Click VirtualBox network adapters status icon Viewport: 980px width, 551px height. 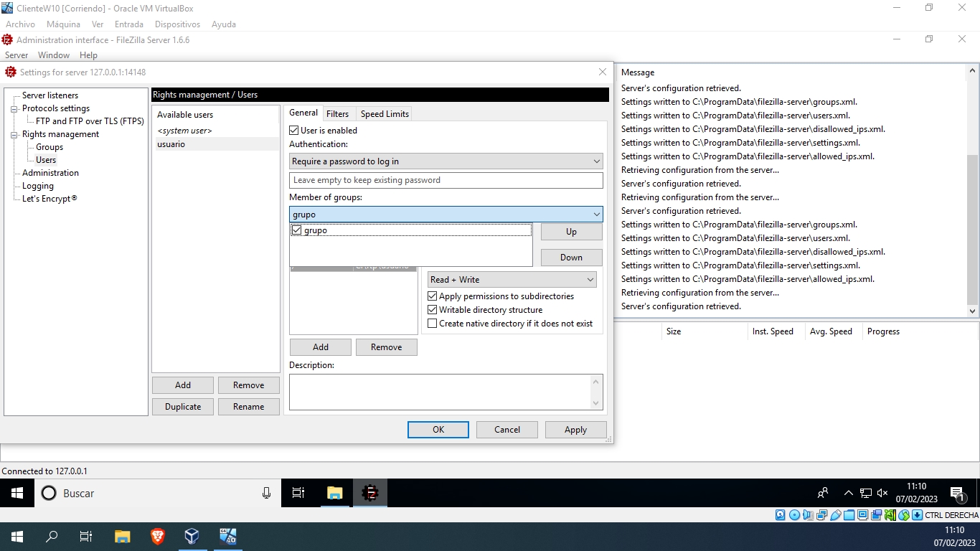tap(821, 515)
